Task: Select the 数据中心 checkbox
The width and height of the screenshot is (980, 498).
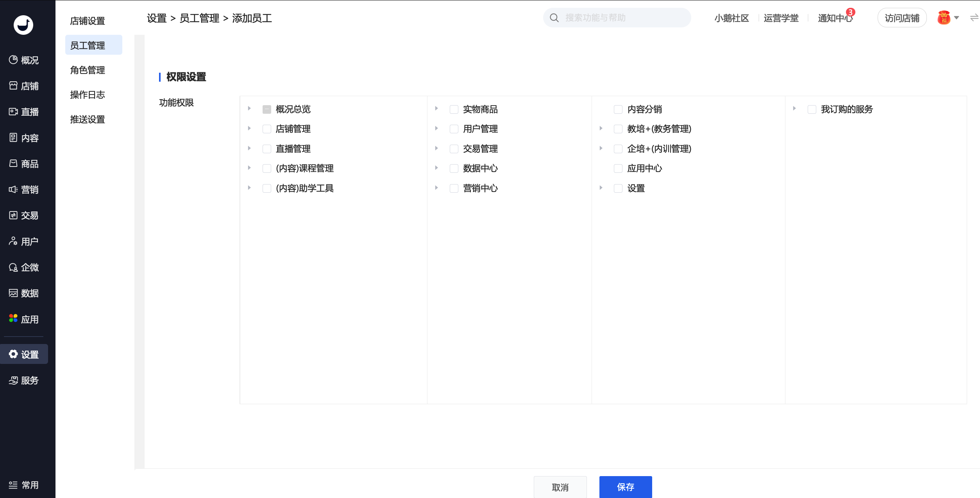Action: [454, 168]
